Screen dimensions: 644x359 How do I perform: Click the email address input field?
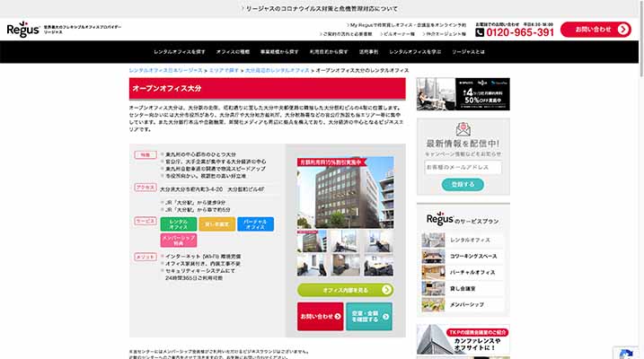[x=463, y=167]
